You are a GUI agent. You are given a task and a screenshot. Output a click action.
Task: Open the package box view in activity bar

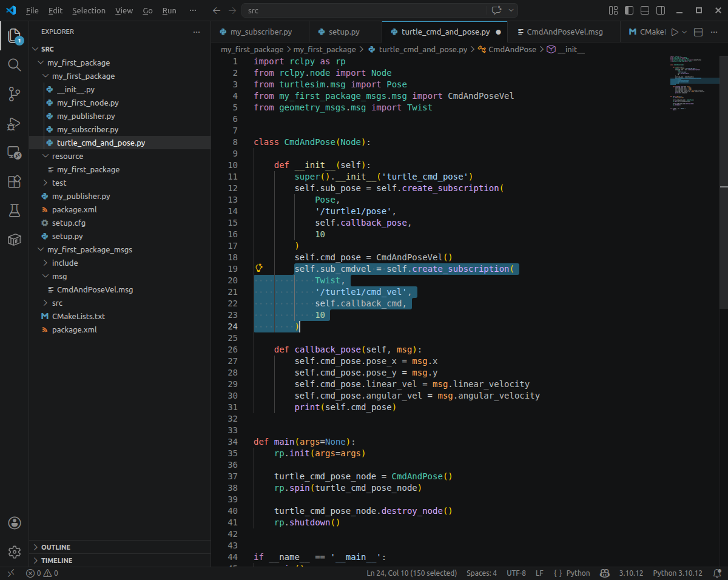(x=15, y=240)
